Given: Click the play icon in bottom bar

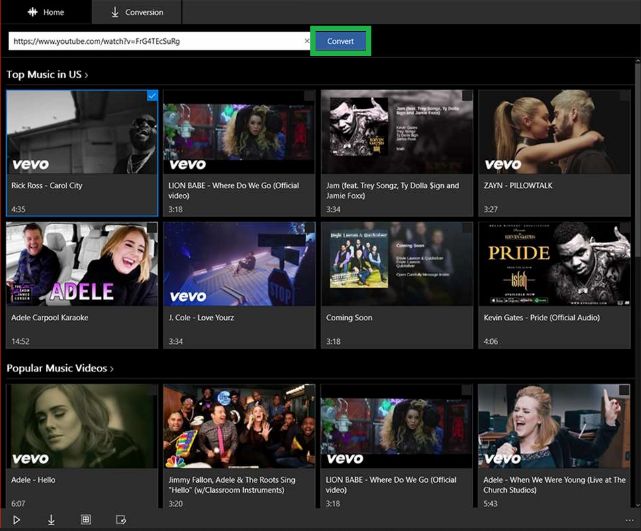Looking at the screenshot, I should (x=16, y=520).
